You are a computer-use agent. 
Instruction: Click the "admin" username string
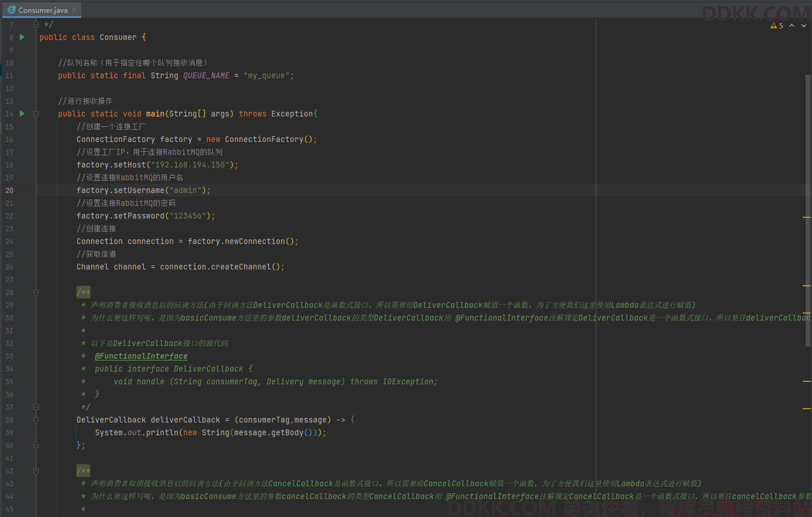point(185,190)
